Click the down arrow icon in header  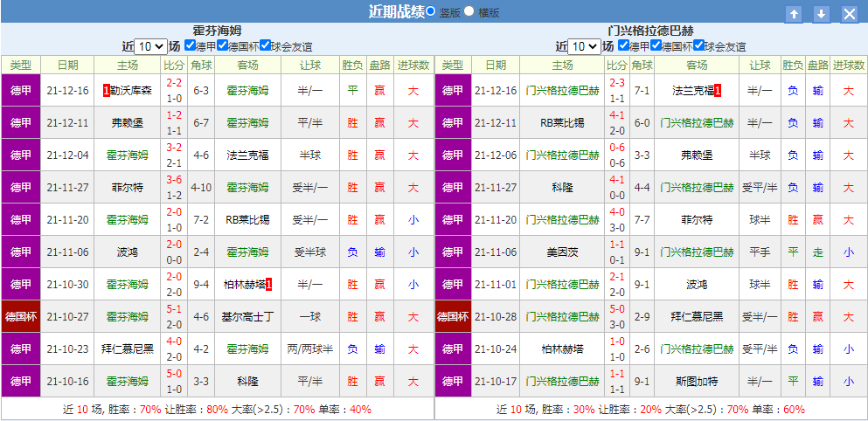click(x=822, y=14)
